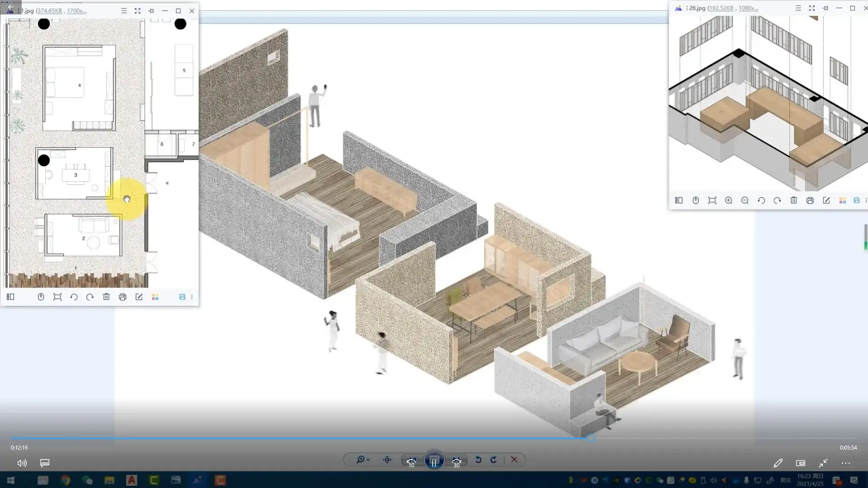Toggle the sidebar panel in the 26.jpg viewer

pos(679,200)
